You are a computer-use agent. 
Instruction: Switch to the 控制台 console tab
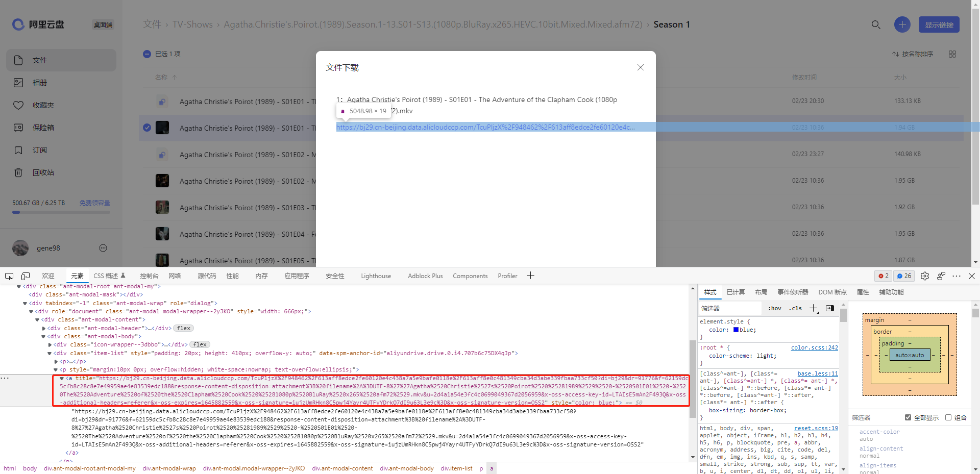click(x=149, y=276)
